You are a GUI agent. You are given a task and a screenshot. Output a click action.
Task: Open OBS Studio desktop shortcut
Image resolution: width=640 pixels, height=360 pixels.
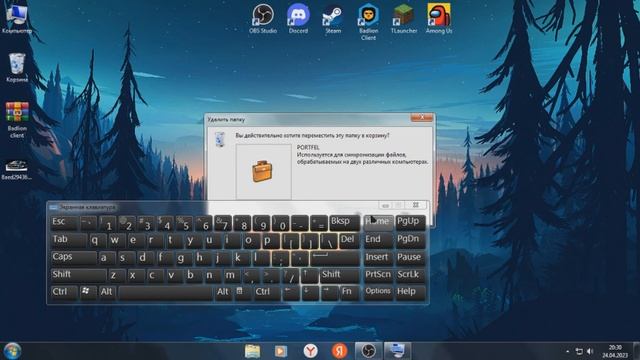click(263, 19)
